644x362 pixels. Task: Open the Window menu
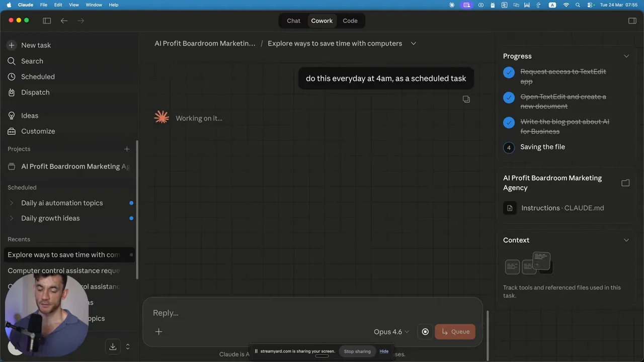click(94, 5)
